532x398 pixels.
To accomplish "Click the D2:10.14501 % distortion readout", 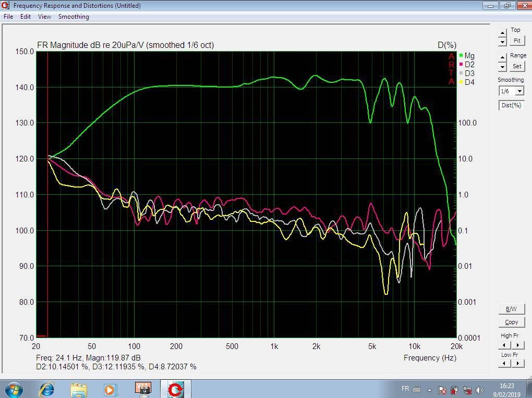I will point(62,367).
